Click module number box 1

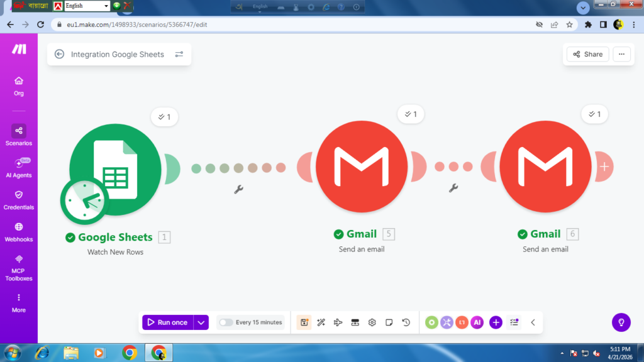pyautogui.click(x=164, y=237)
